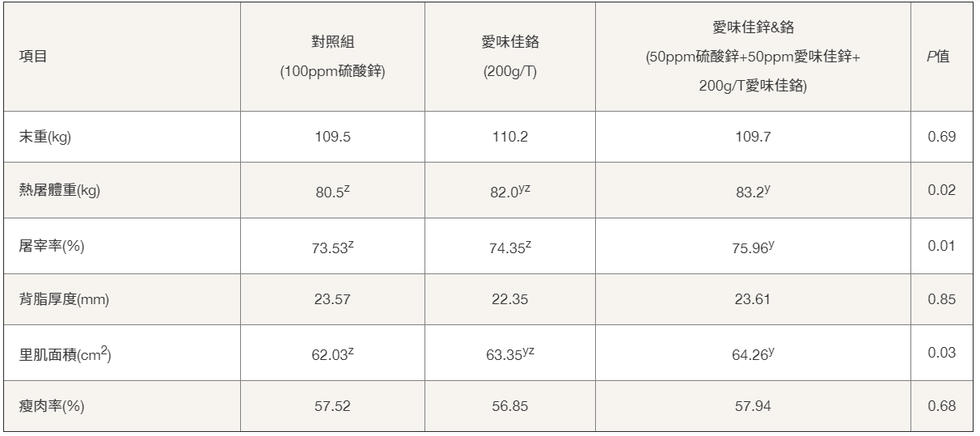
Task: Select the 110.2 final weight cell
Action: tap(510, 138)
